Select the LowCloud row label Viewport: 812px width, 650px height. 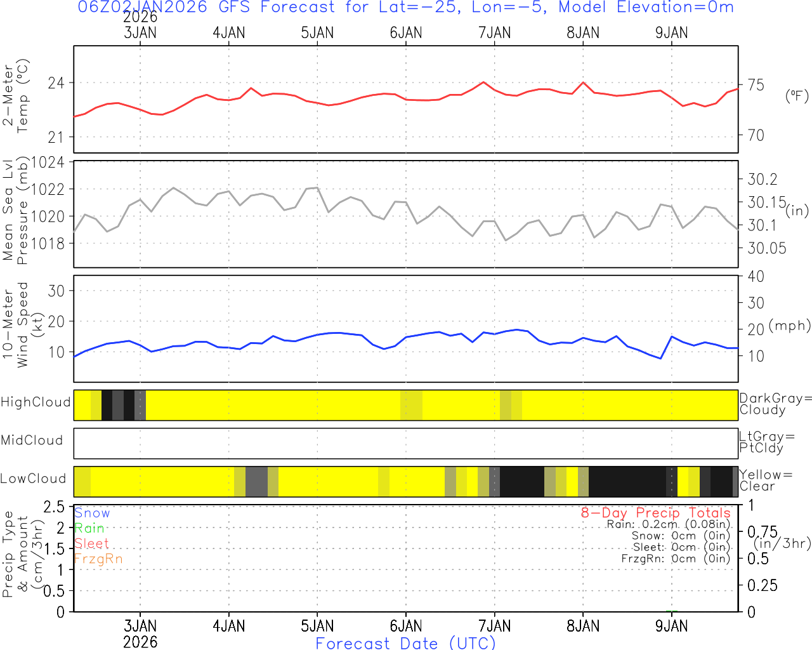pyautogui.click(x=33, y=479)
